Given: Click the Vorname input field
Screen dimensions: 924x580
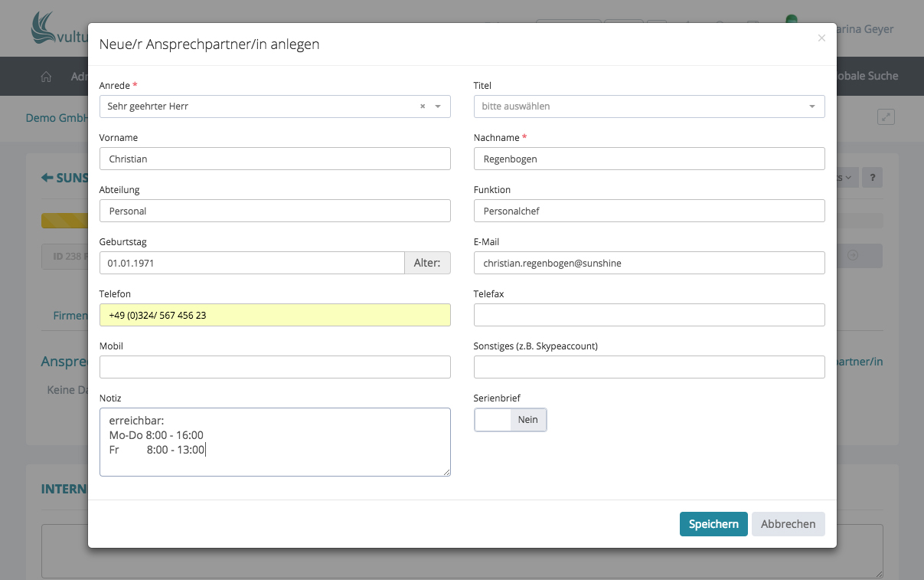Looking at the screenshot, I should point(275,159).
